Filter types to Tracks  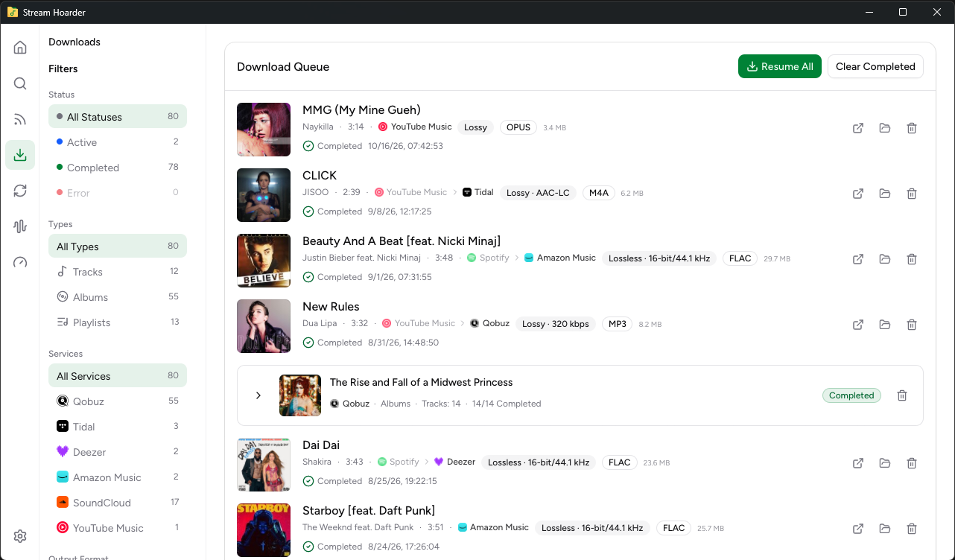click(118, 271)
